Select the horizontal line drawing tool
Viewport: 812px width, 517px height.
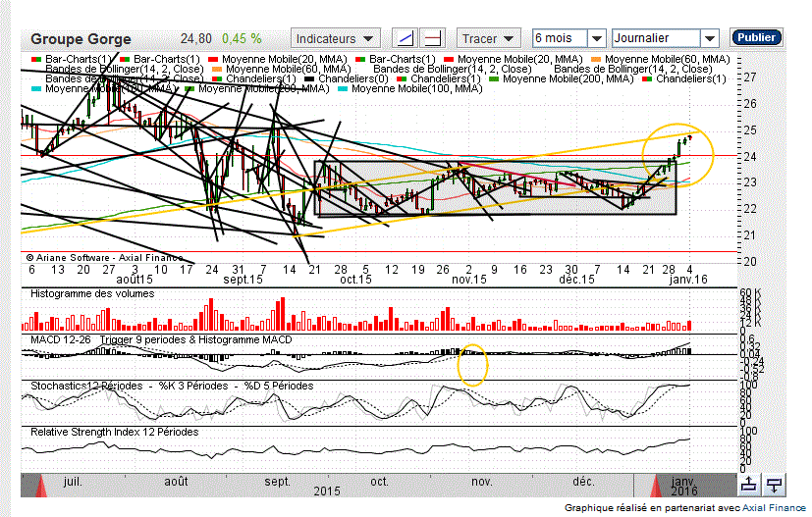[x=433, y=38]
